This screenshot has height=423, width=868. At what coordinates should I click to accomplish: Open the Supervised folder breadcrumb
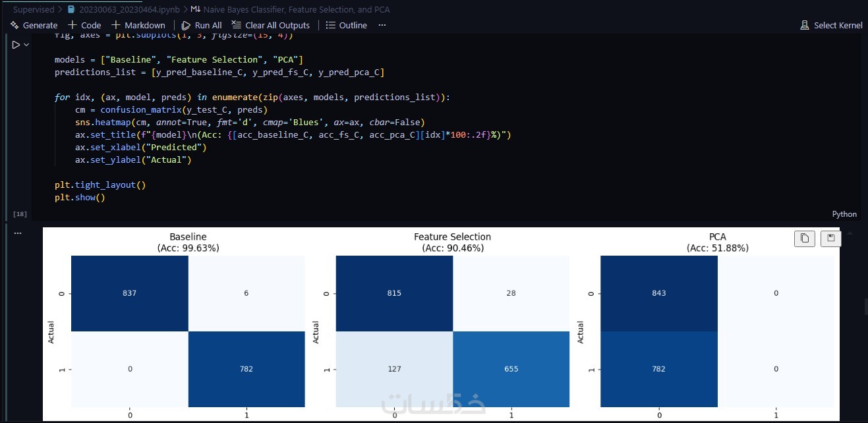coord(33,9)
